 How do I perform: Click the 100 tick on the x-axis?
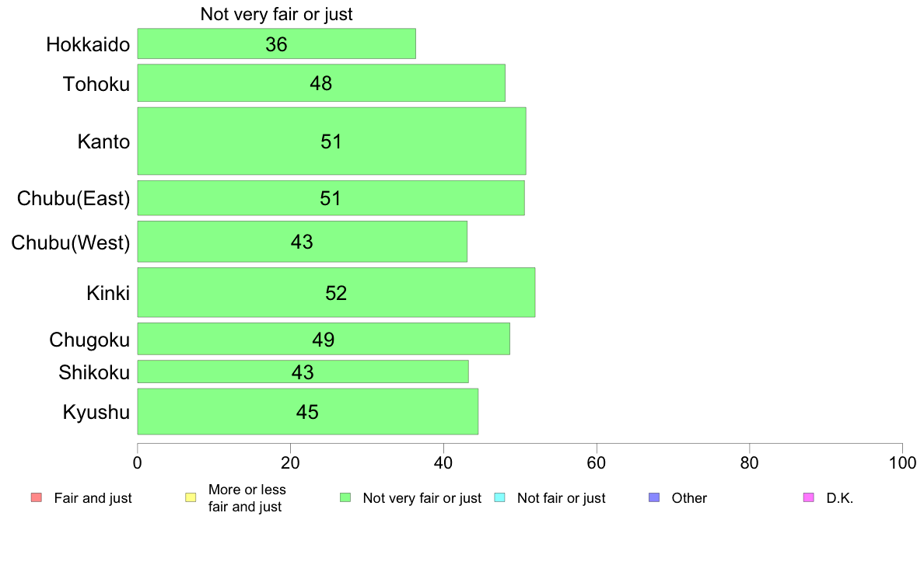(902, 463)
